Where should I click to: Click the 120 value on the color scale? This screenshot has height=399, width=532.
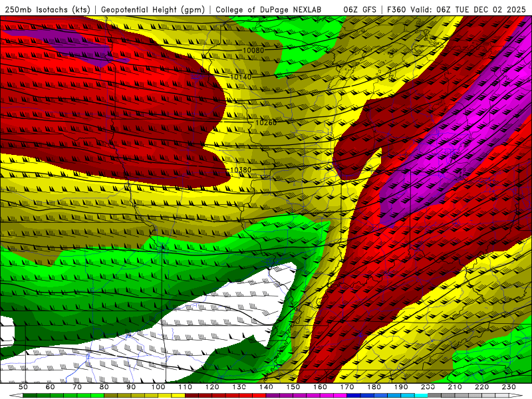click(x=212, y=387)
